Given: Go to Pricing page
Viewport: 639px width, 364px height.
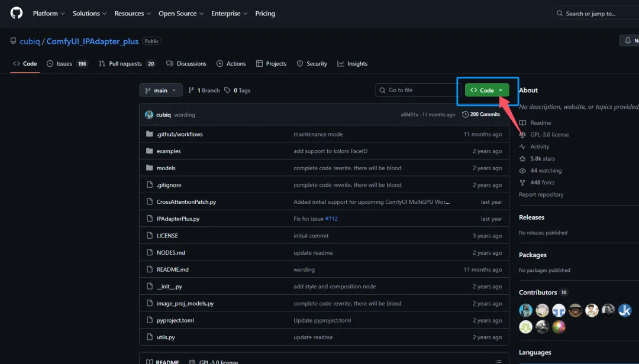Looking at the screenshot, I should point(265,14).
